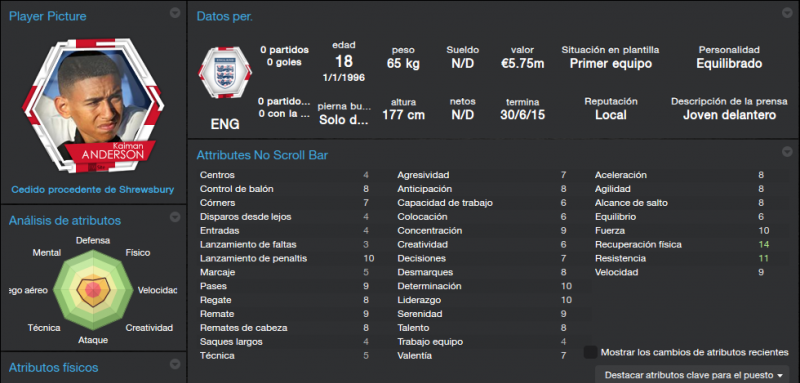Open the Análisis de atributos panel menu arrow
800x383 pixels.
[175, 217]
